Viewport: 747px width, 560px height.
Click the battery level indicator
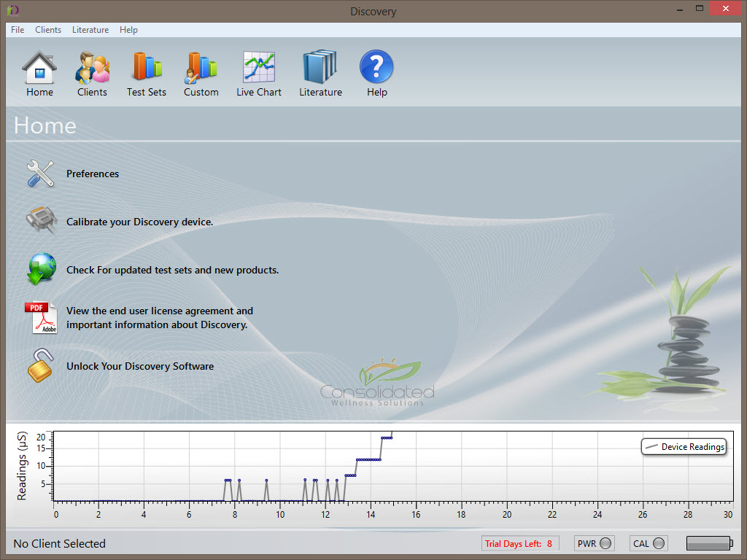(x=709, y=542)
